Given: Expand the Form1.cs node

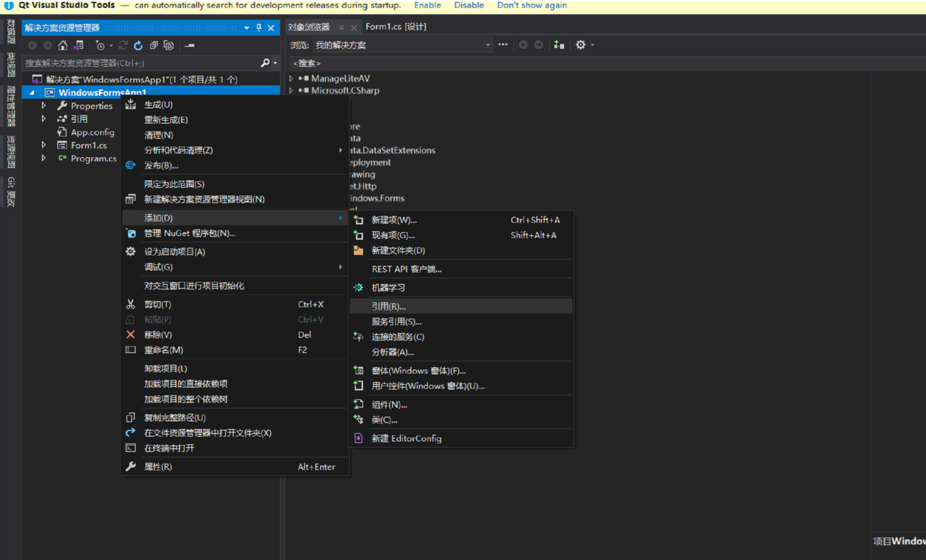Looking at the screenshot, I should click(43, 145).
